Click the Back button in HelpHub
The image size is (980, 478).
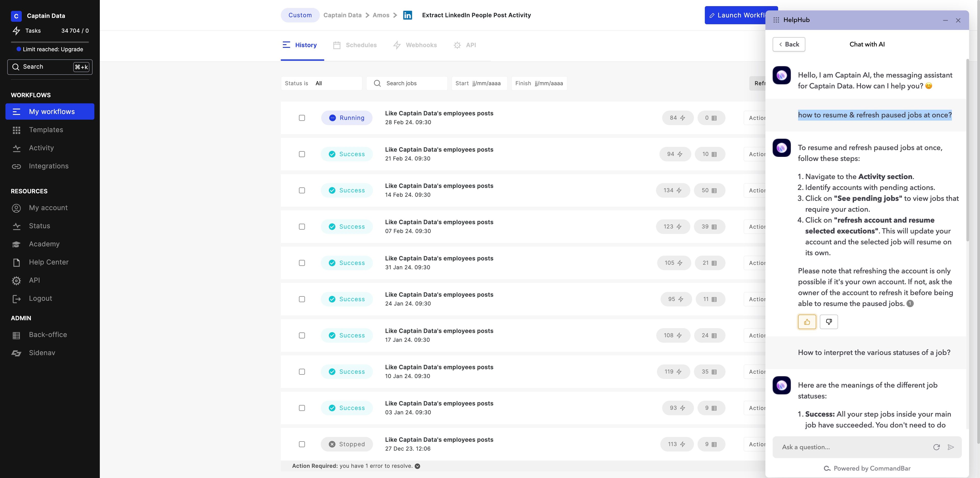[x=789, y=44]
